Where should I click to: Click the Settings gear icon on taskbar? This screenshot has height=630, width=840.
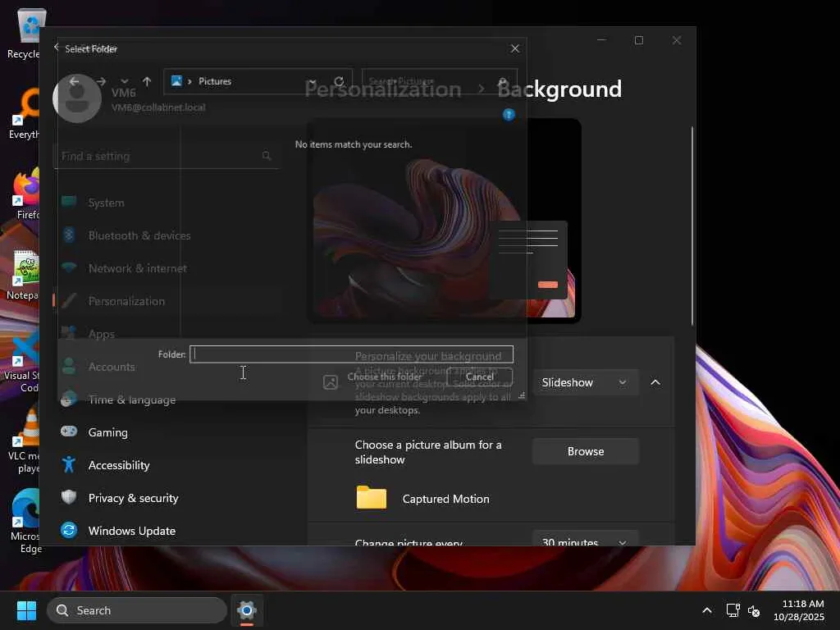point(247,610)
